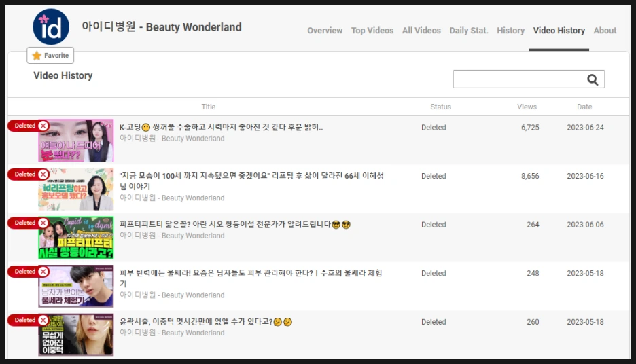Open the About tab

click(605, 31)
